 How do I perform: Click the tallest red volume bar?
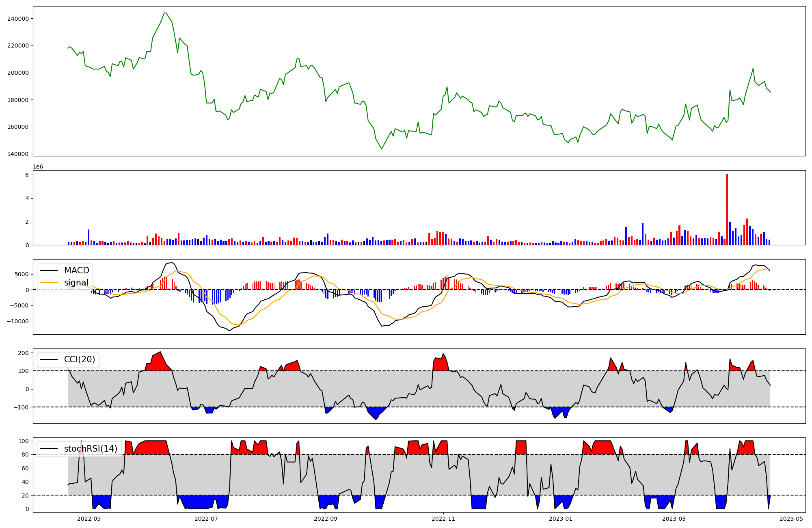click(727, 209)
